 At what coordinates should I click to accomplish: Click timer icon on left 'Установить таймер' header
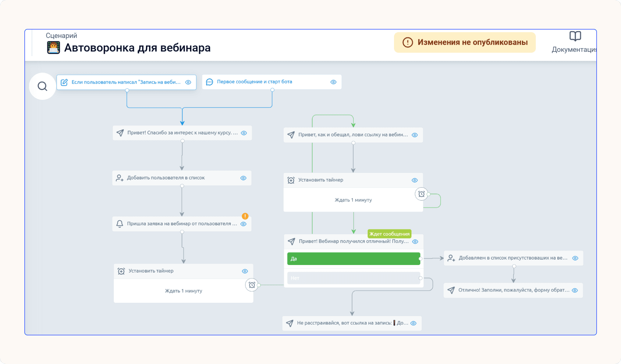tap(121, 271)
